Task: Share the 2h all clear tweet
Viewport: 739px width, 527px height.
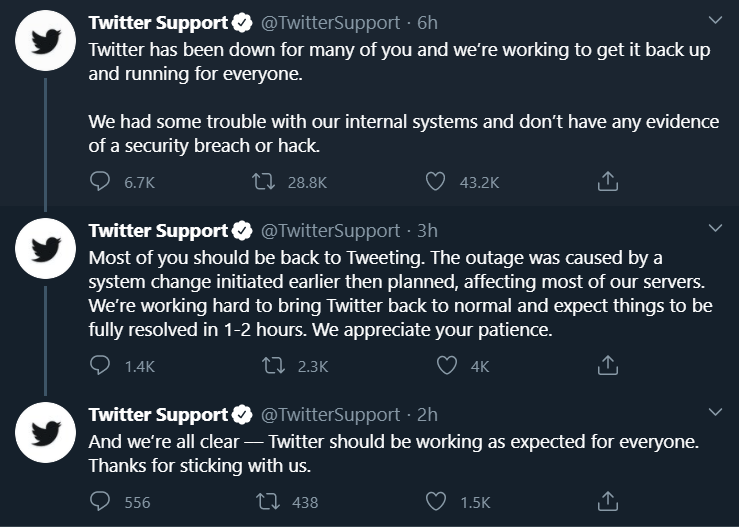Action: coord(608,502)
